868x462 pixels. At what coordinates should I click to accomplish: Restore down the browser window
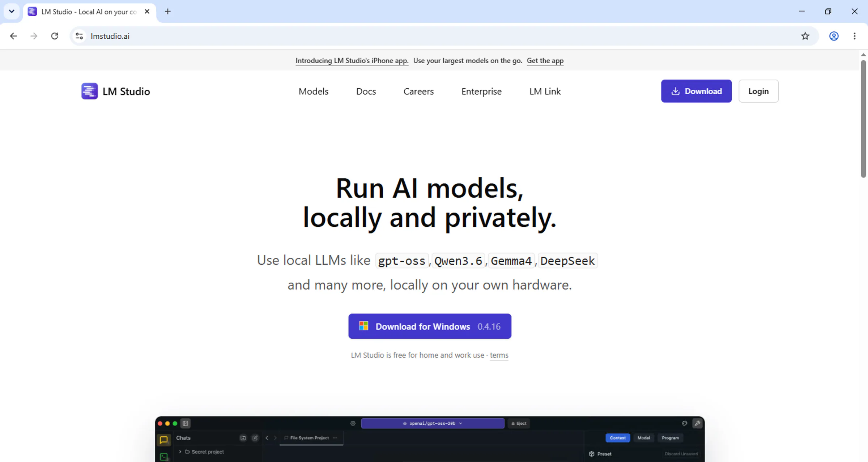[828, 11]
